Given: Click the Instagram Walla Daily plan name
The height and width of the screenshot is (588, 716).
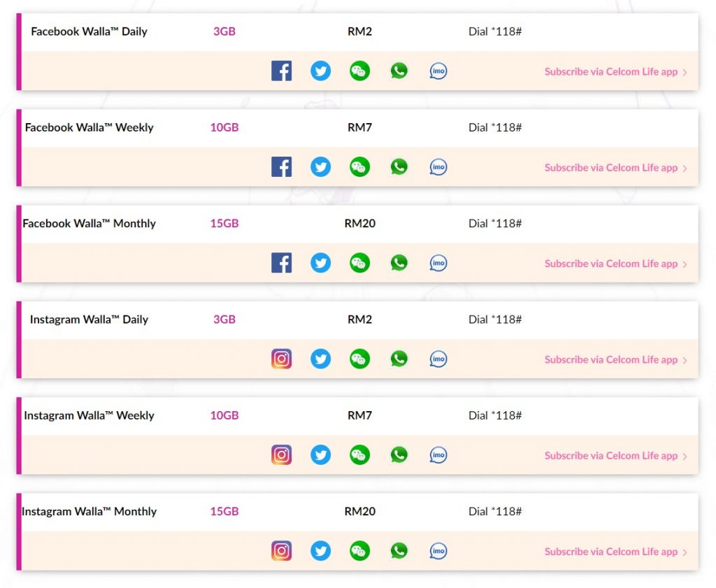Looking at the screenshot, I should (89, 320).
